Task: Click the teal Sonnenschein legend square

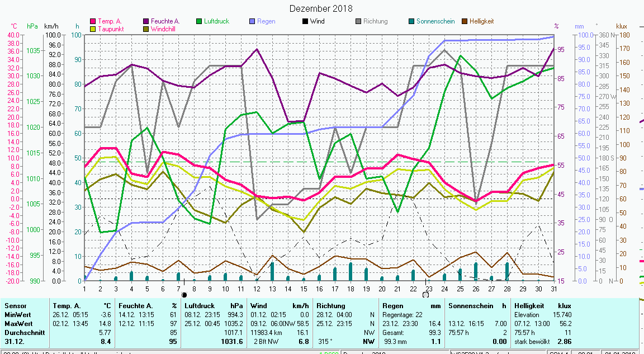Action: (411, 21)
